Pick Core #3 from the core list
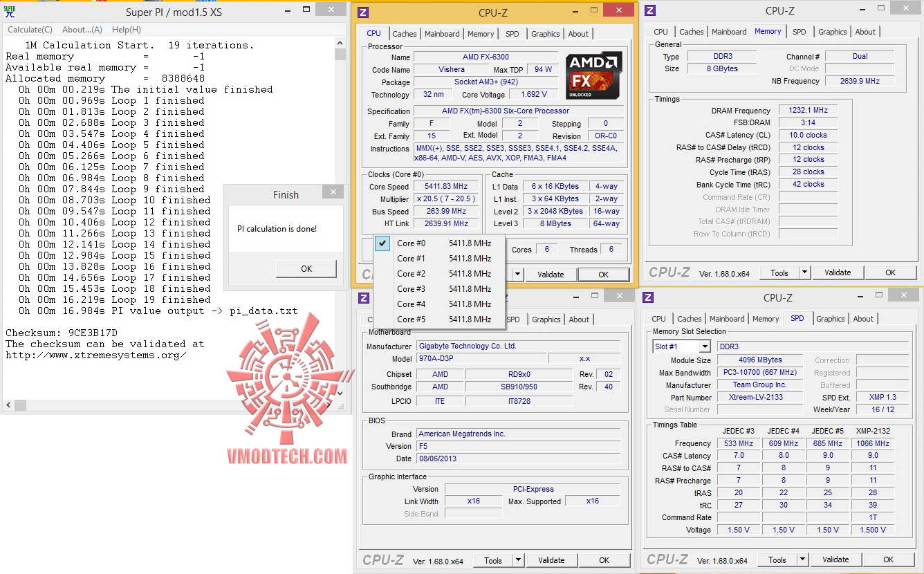This screenshot has height=574, width=924. click(439, 289)
